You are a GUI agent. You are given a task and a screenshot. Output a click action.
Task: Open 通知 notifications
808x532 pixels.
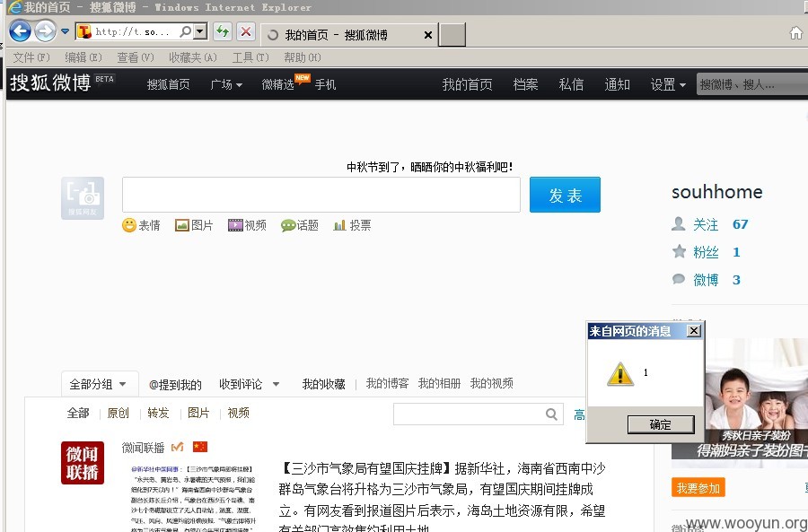[618, 84]
